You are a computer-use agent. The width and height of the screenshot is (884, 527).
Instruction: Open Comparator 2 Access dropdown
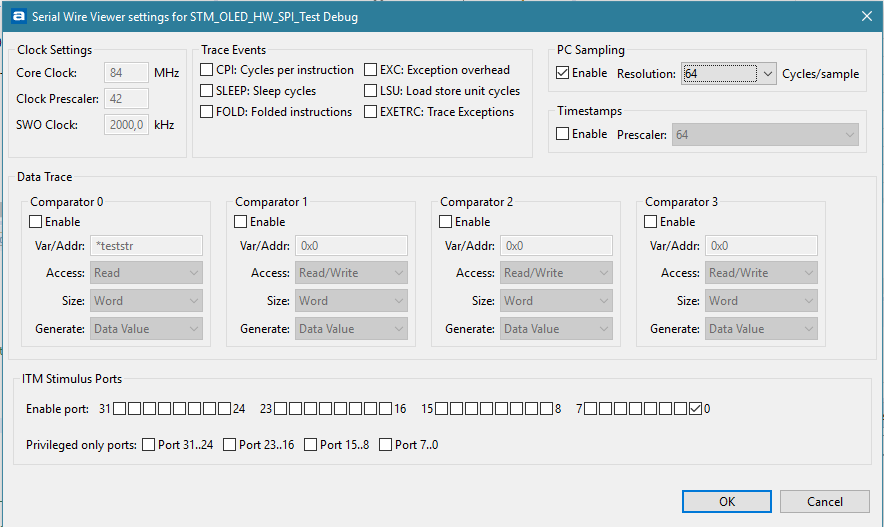(x=556, y=273)
